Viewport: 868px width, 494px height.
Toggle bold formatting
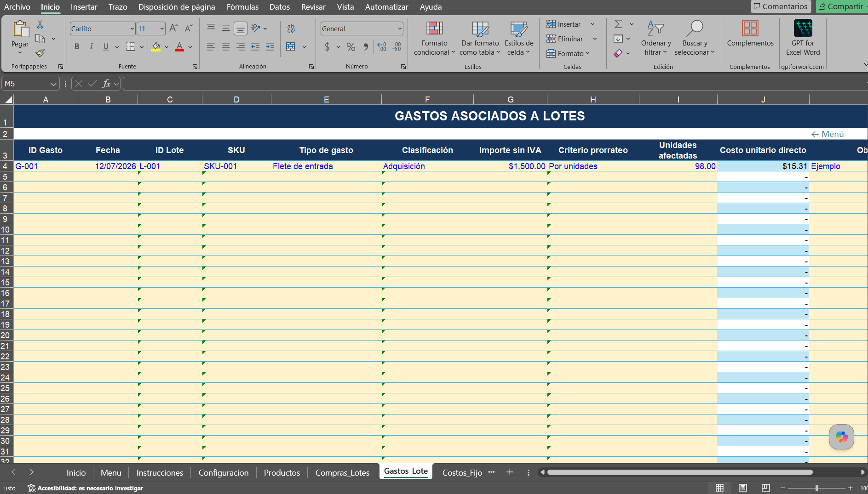[77, 46]
